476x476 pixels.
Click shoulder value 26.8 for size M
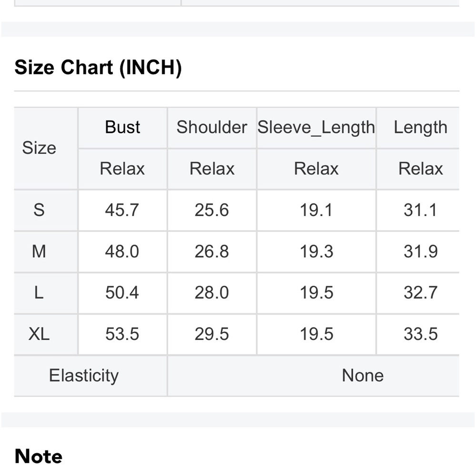[212, 251]
